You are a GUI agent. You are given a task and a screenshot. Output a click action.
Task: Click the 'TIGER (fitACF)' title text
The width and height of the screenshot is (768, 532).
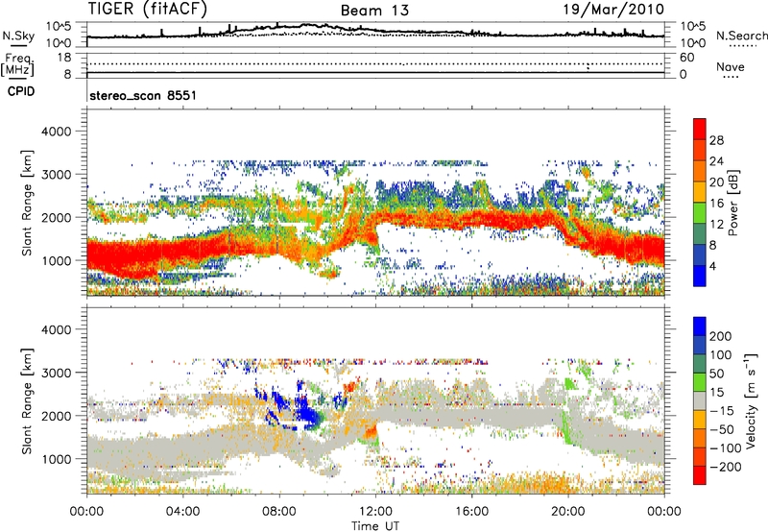148,9
